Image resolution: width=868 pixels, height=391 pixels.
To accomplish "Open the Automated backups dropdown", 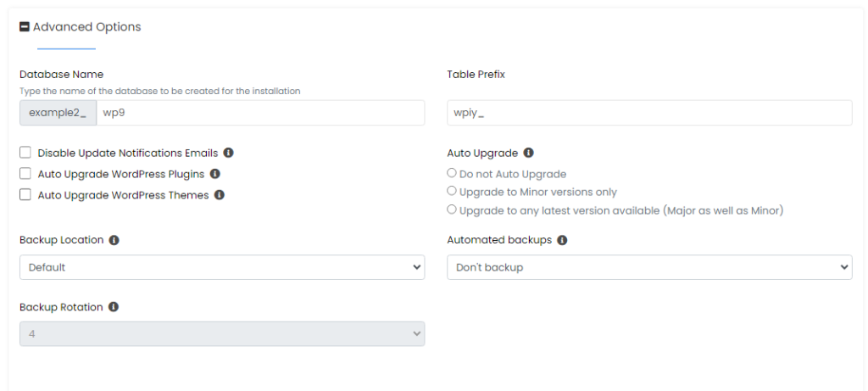I will tap(649, 267).
